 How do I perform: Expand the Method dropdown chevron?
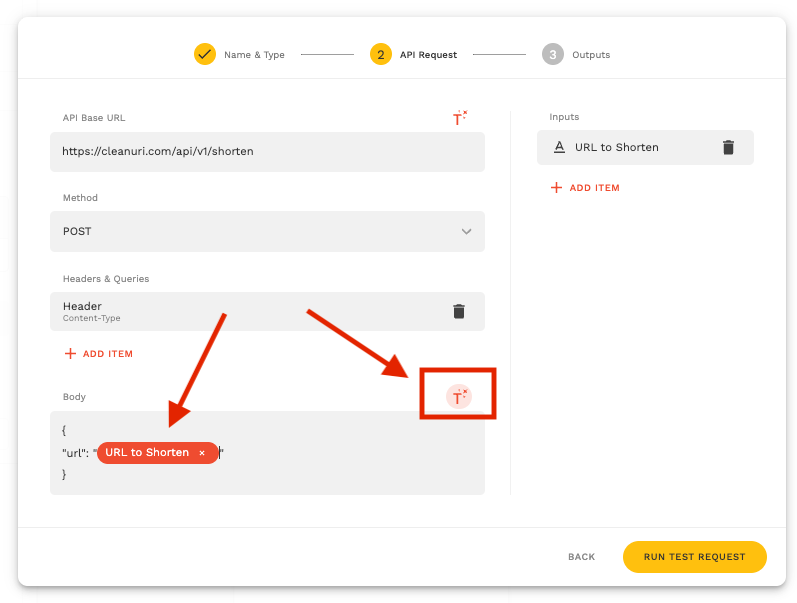tap(466, 231)
